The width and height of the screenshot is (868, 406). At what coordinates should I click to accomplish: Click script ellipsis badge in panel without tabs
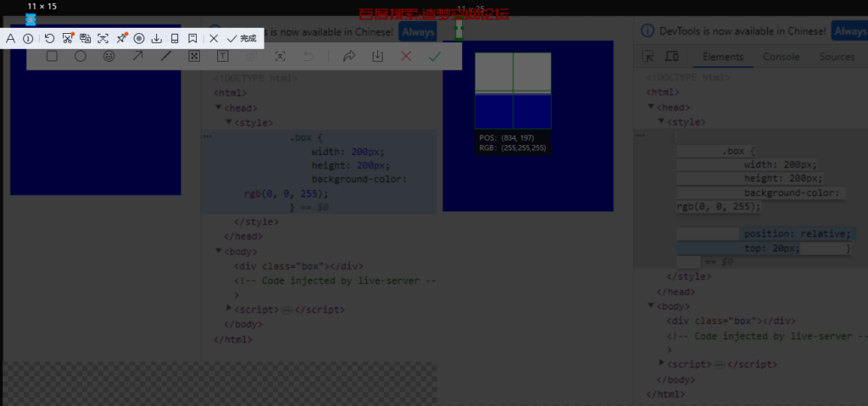pyautogui.click(x=287, y=310)
